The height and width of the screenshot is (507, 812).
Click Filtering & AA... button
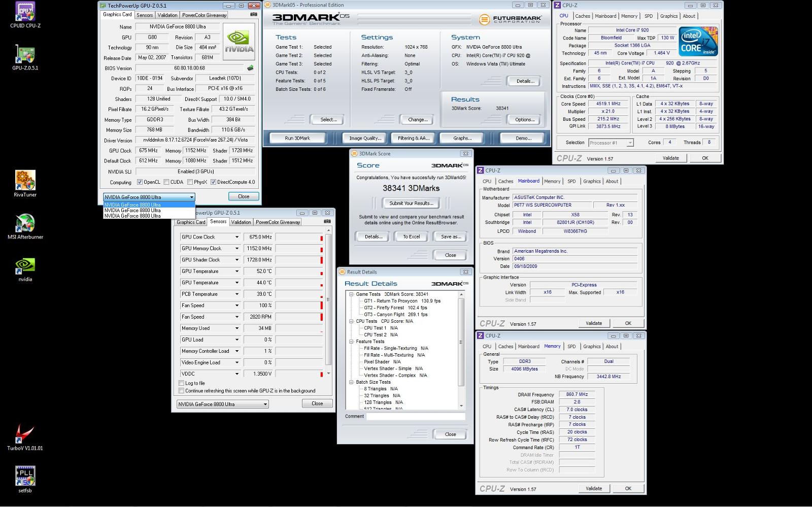pyautogui.click(x=414, y=138)
